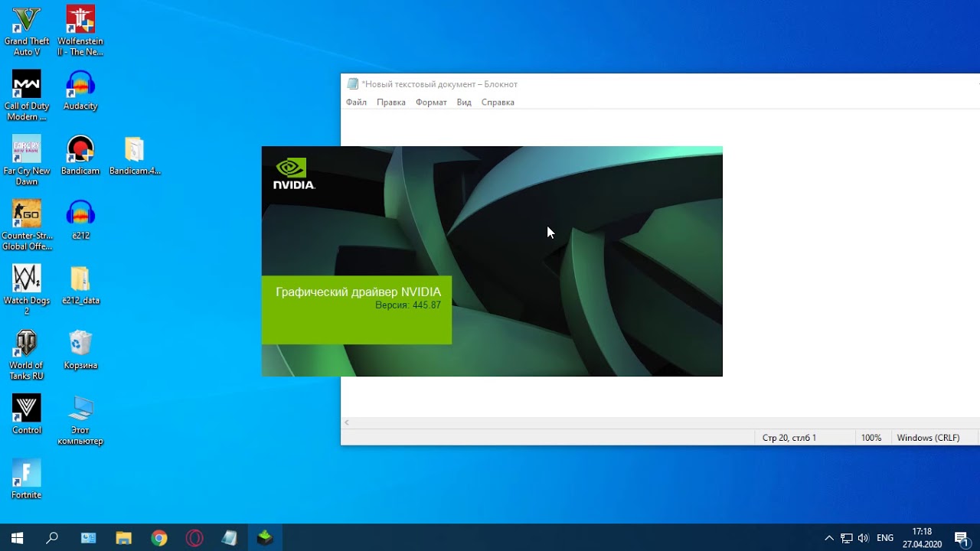Click 'Стр 20, стлб 1' status entry

(789, 438)
